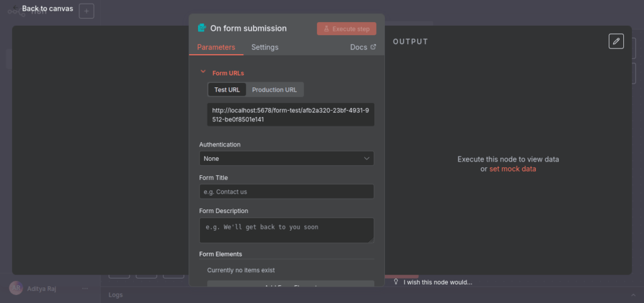Open the Authentication dropdown

286,159
